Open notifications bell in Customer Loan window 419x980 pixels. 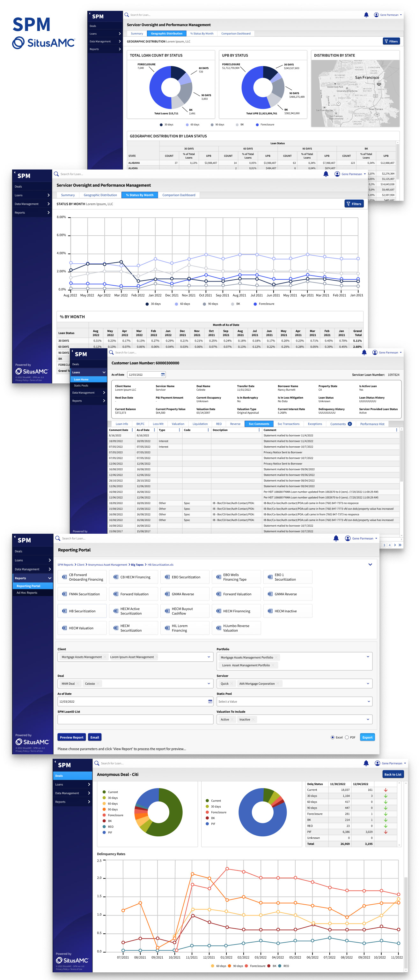pyautogui.click(x=364, y=352)
